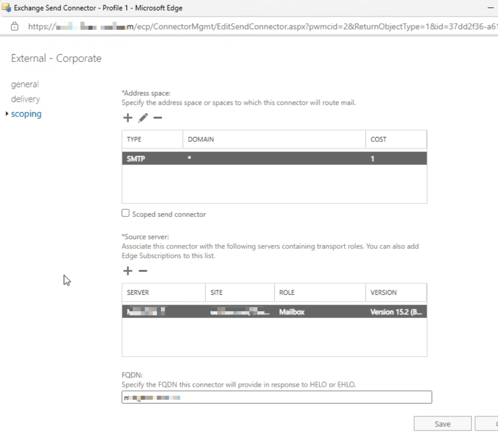Viewport: 498px width, 448px height.
Task: Click the Version 15.2 cell
Action: [x=396, y=312]
